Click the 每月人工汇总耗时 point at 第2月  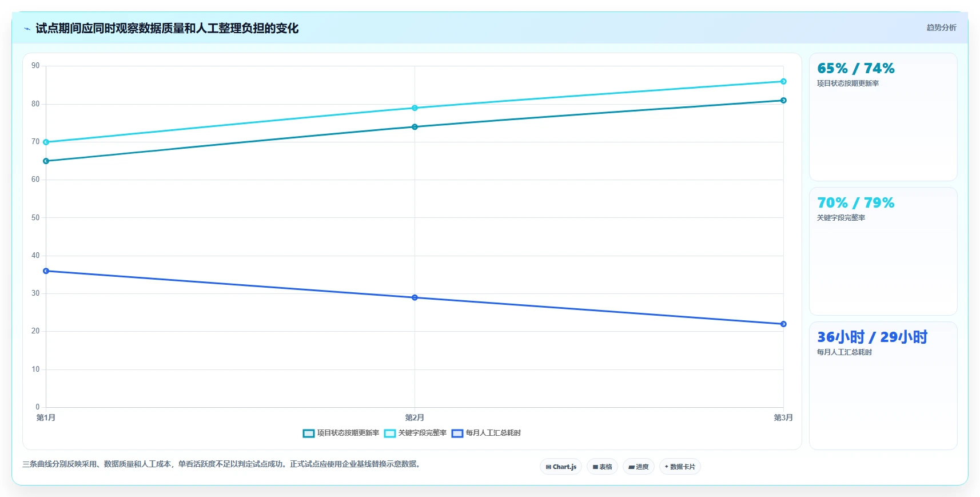click(415, 297)
